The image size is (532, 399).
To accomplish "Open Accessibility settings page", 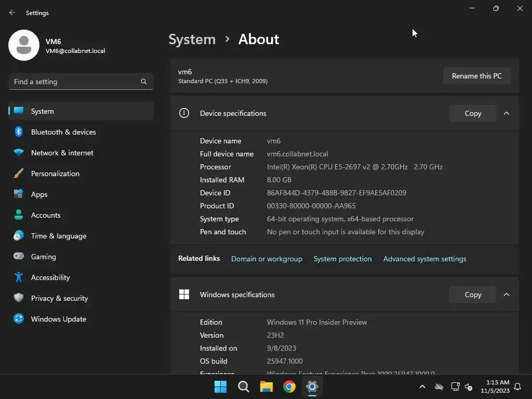I will click(81, 277).
